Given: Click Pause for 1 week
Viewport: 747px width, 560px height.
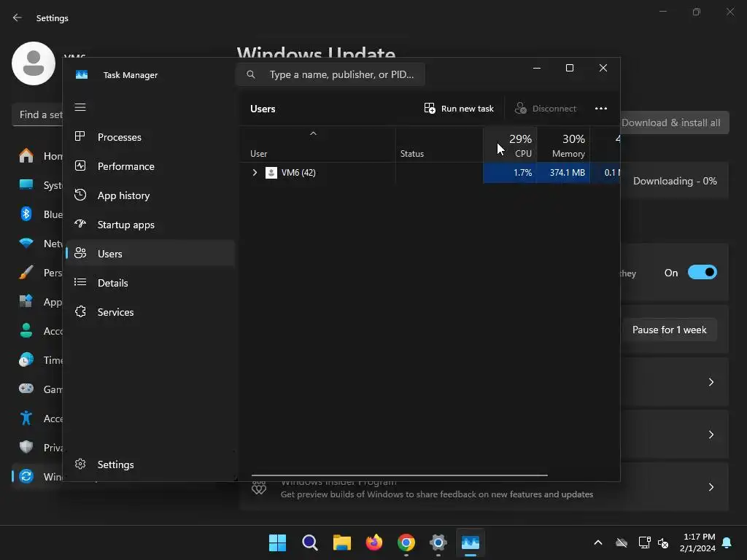Looking at the screenshot, I should tap(669, 330).
